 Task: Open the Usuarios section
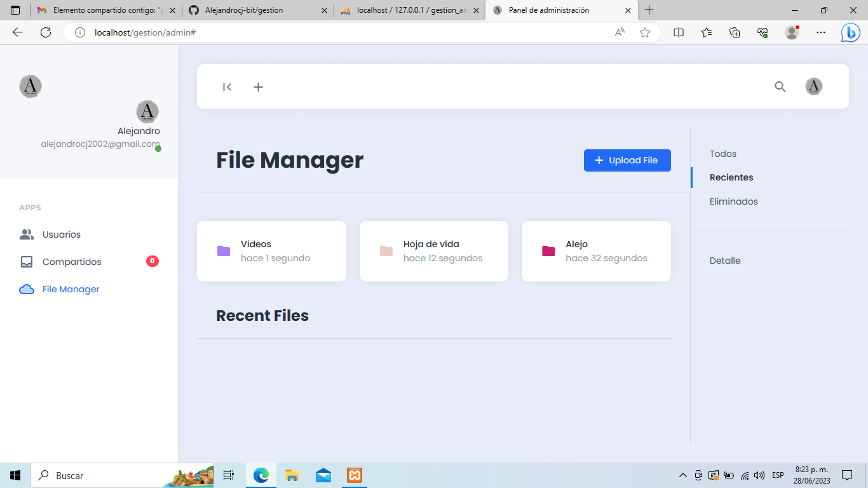point(61,234)
